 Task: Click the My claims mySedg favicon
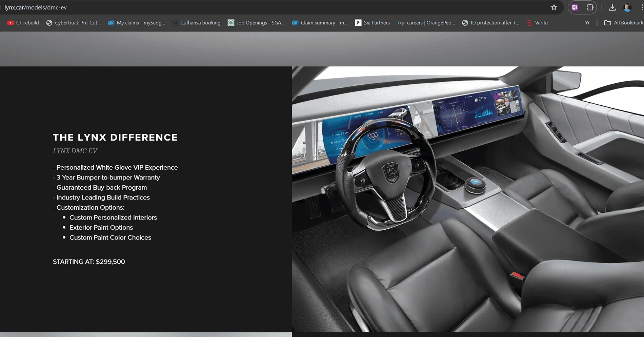click(x=111, y=23)
